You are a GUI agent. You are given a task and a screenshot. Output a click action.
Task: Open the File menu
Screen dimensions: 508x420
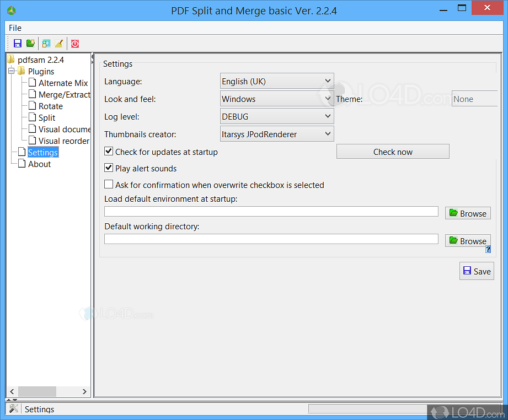[15, 28]
